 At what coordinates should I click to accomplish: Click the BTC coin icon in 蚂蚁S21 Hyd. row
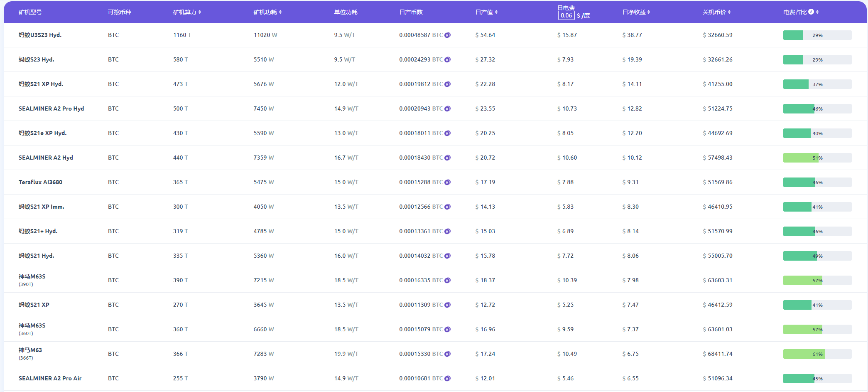point(447,256)
